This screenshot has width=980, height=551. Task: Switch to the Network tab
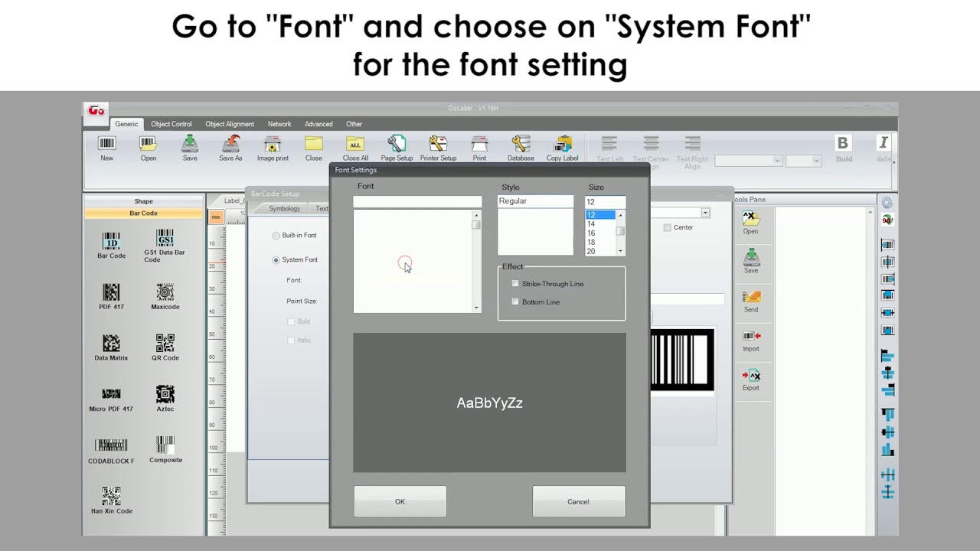click(x=279, y=124)
